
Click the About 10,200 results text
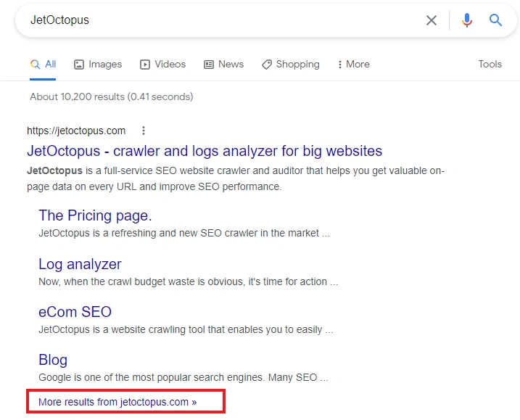tap(111, 96)
